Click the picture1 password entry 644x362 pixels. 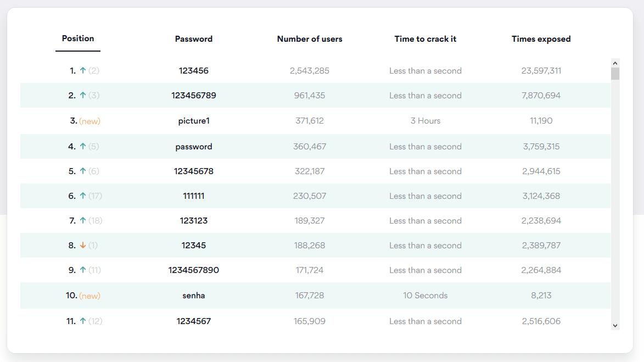194,121
